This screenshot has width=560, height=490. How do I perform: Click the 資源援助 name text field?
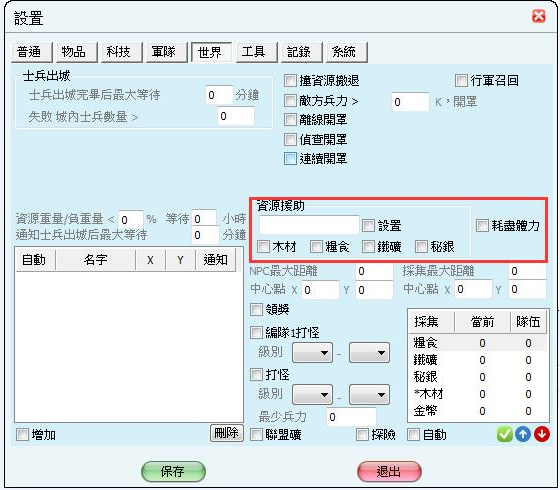coord(309,225)
